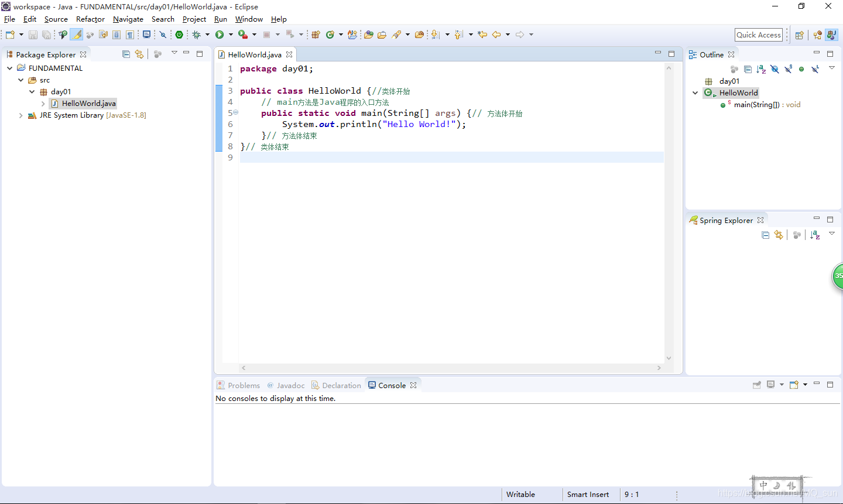The height and width of the screenshot is (504, 843).
Task: Click the New file toolbar icon
Action: (x=10, y=35)
